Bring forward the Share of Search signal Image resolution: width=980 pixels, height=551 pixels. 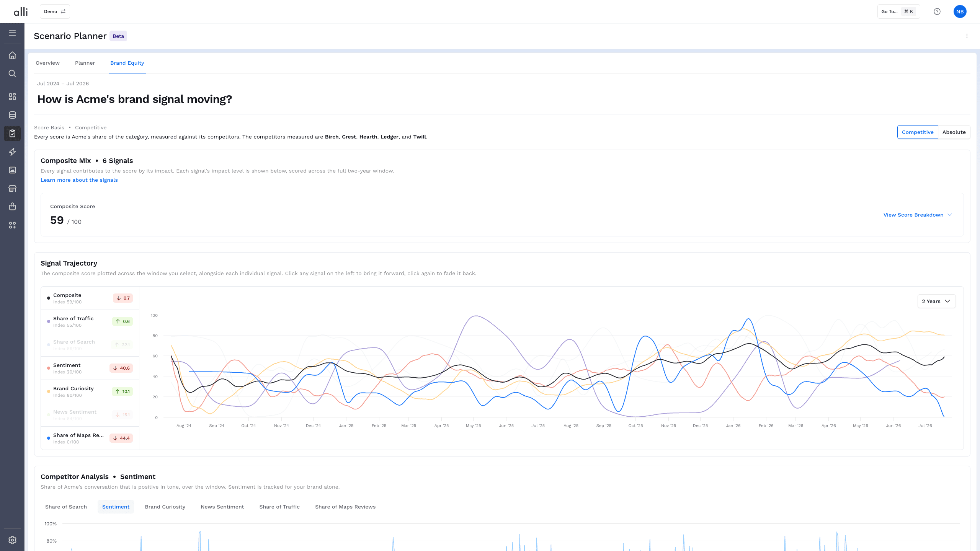(90, 345)
